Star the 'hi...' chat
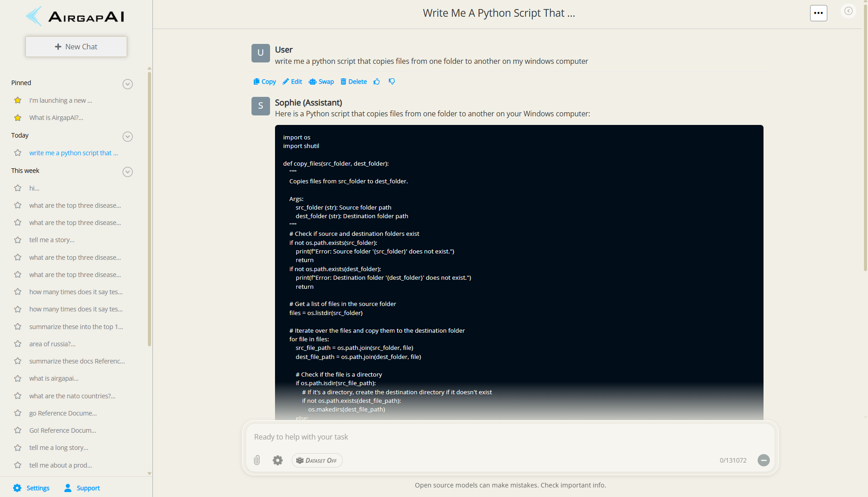The height and width of the screenshot is (497, 868). click(x=18, y=188)
